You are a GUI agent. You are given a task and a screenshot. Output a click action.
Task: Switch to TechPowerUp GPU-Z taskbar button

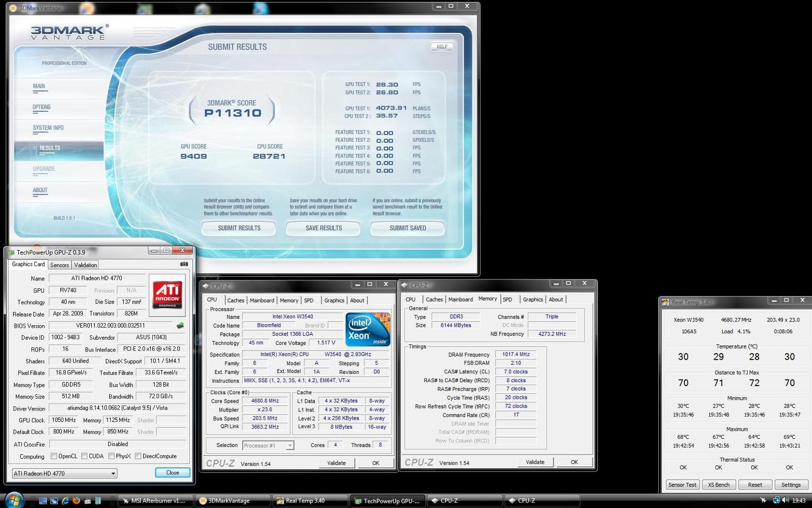388,501
